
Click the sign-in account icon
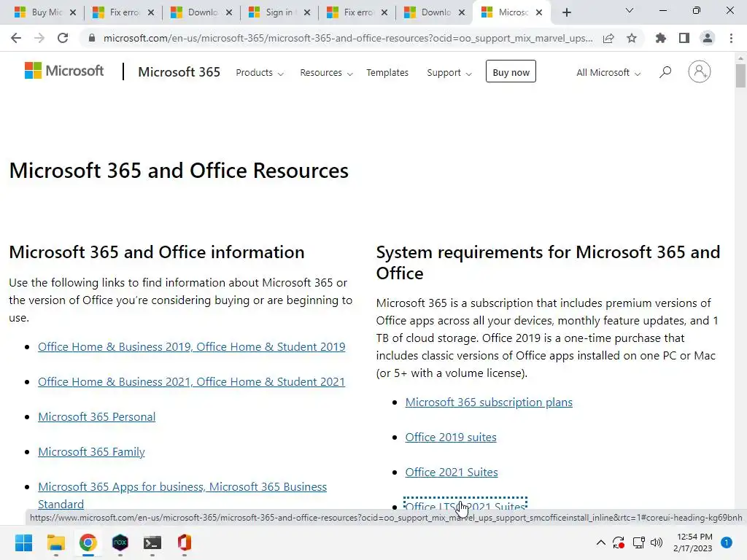click(x=700, y=72)
